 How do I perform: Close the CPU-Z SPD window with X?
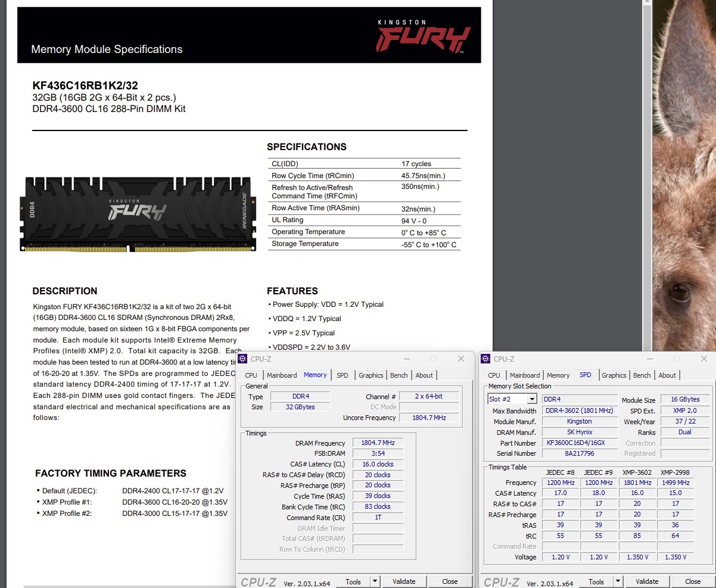[704, 359]
